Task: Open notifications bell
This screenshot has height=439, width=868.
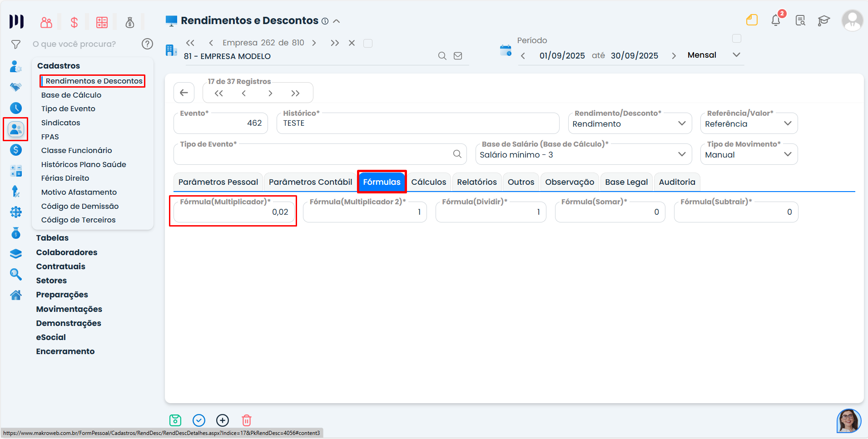Action: tap(776, 20)
